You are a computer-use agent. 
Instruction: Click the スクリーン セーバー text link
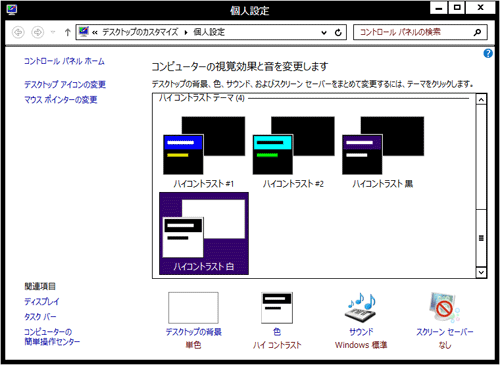[x=445, y=332]
